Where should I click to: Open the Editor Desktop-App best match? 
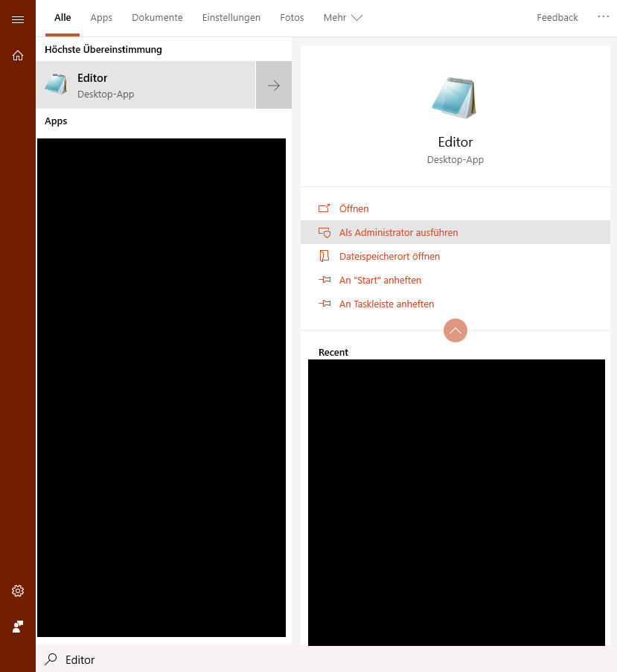point(146,85)
